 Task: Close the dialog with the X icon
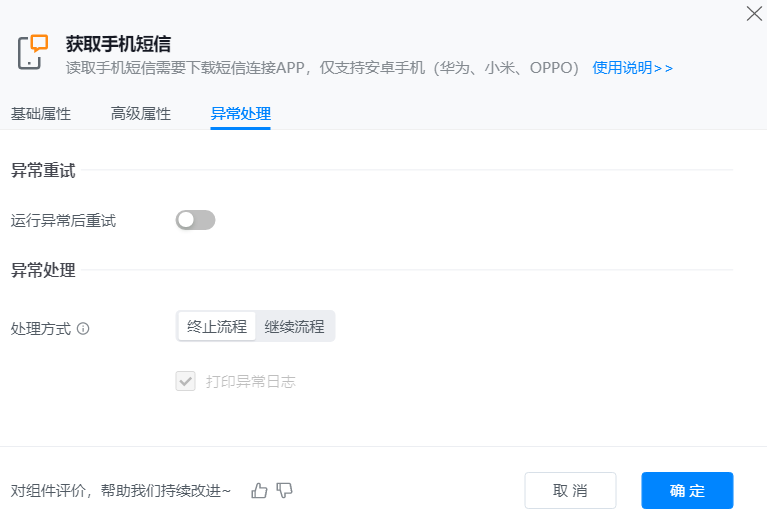pos(754,13)
